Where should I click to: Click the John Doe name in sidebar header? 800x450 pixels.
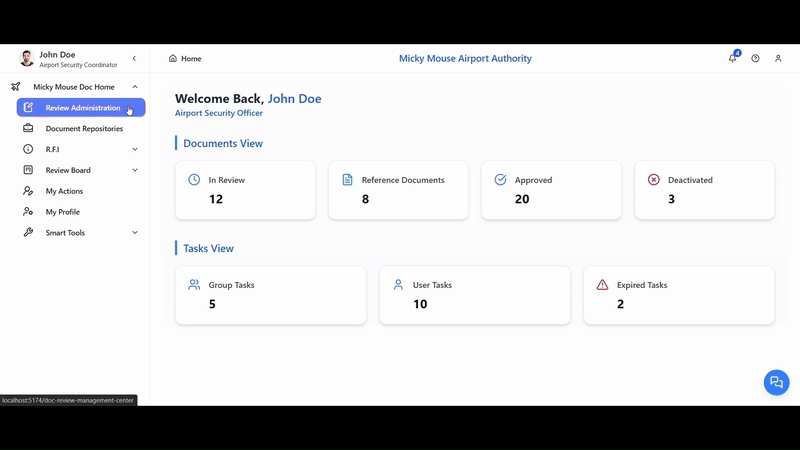point(57,55)
